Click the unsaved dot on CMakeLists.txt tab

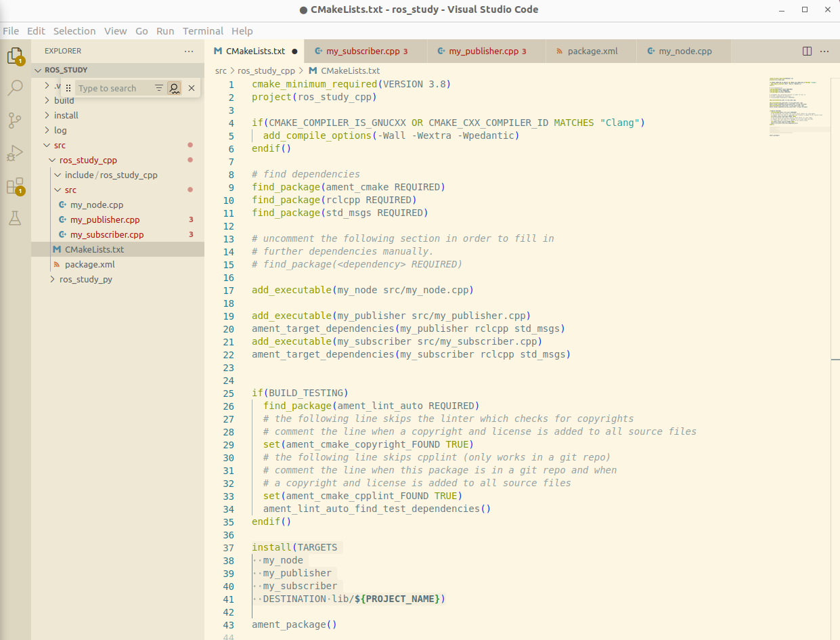tap(294, 51)
